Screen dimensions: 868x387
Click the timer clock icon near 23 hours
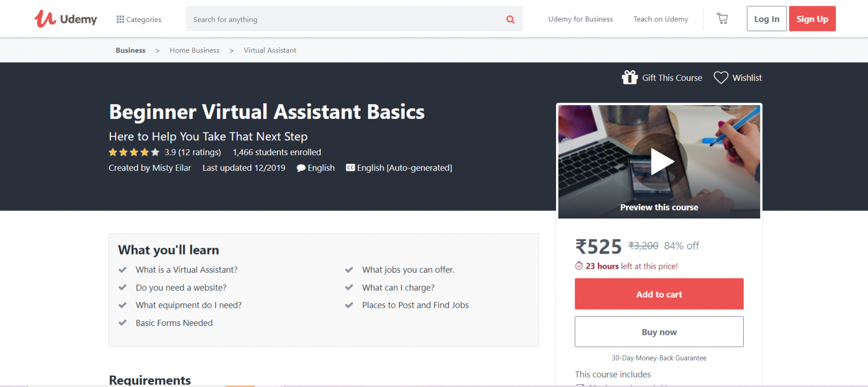[579, 266]
